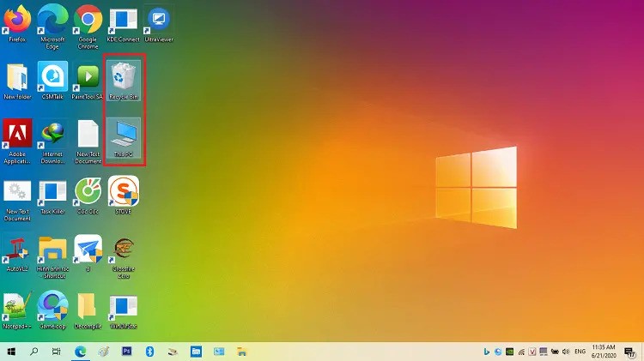Click the Internet Download Manager shortcut
The height and width of the screenshot is (361, 644).
pyautogui.click(x=52, y=135)
